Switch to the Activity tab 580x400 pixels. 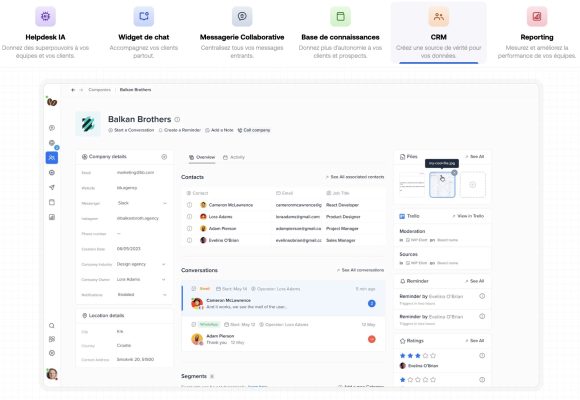(x=234, y=157)
